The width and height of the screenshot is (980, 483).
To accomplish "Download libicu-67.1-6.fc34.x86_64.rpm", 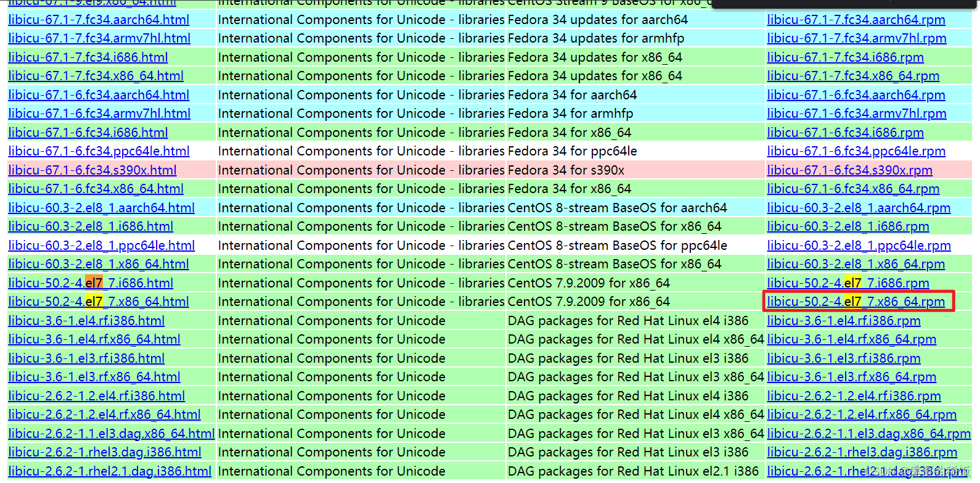I will tap(853, 189).
